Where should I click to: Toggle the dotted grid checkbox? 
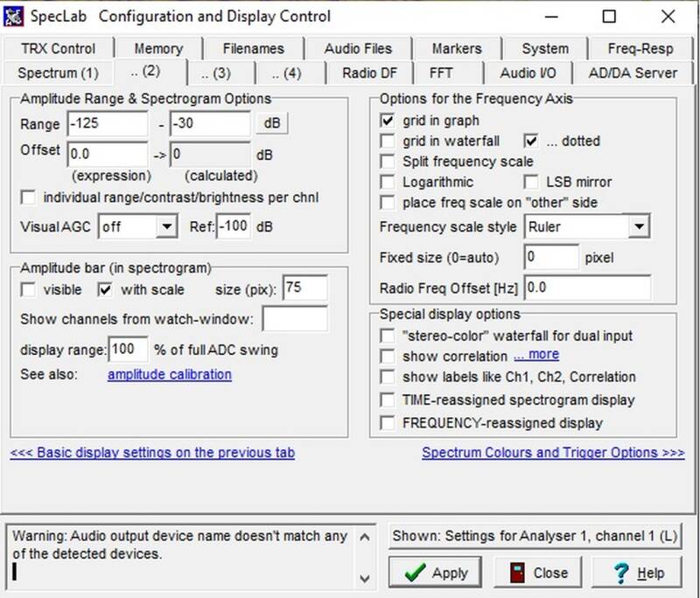[531, 141]
